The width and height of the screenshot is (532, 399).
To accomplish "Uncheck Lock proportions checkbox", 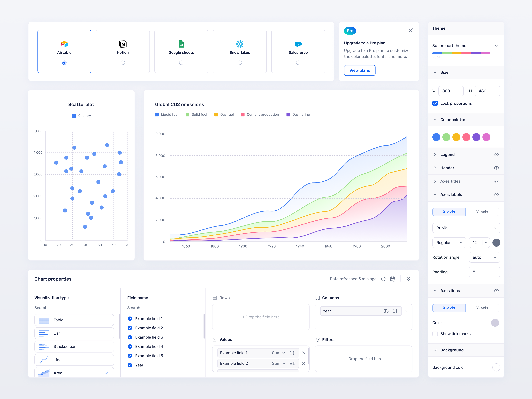I will click(x=435, y=103).
